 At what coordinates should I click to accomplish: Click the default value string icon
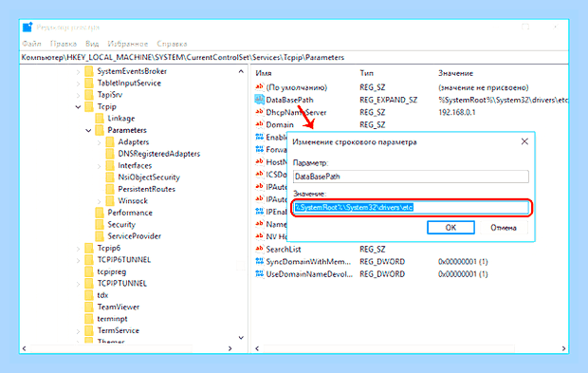point(259,87)
